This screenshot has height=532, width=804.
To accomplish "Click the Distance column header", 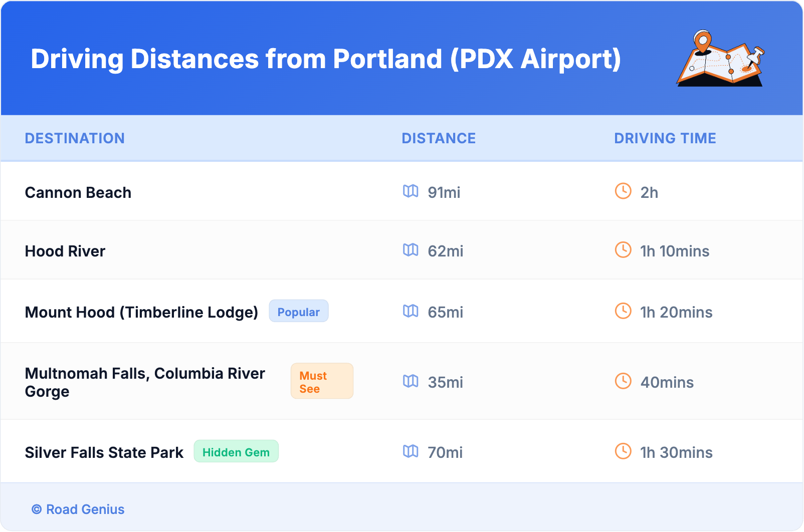I will [x=439, y=138].
